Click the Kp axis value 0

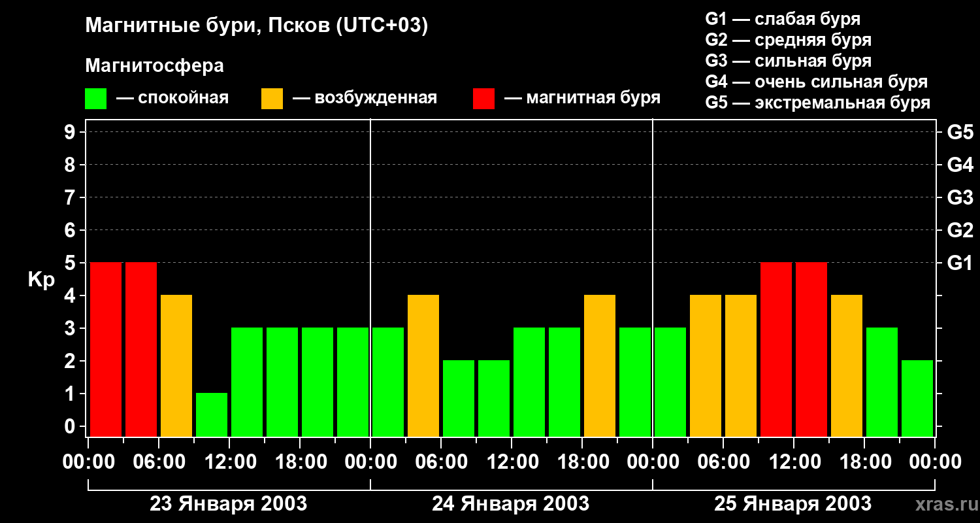[71, 426]
